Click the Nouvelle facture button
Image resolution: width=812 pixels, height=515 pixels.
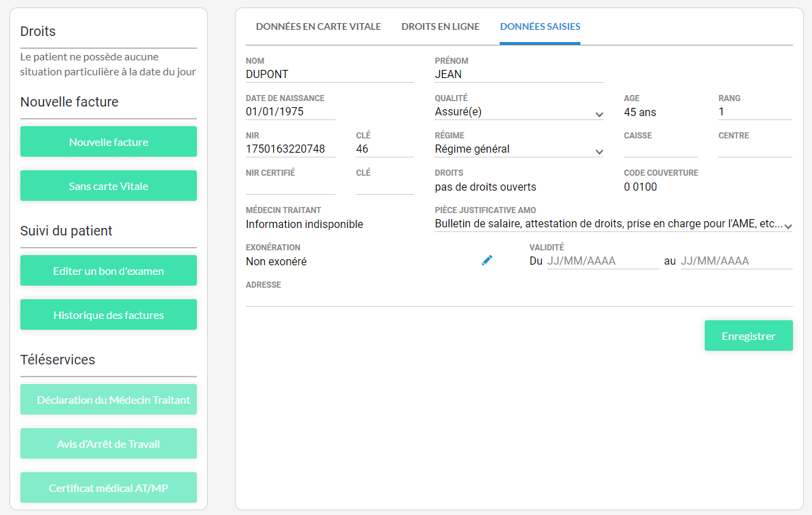[109, 142]
